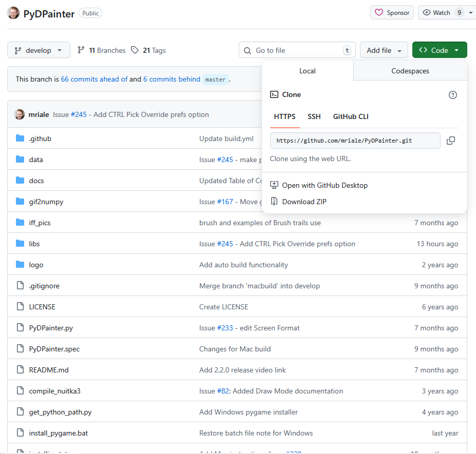Click the .gitignore file icon

(x=20, y=285)
